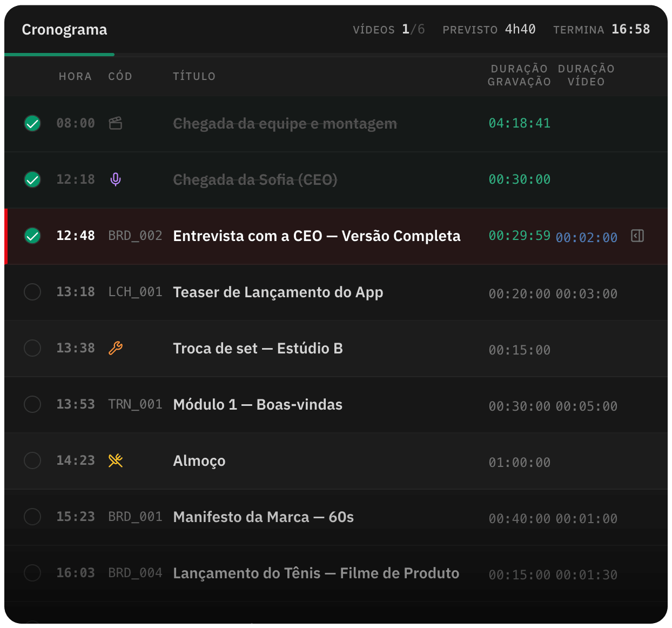
Task: Click the DURAÇÃO GRAVAÇÃO column header
Action: (519, 75)
